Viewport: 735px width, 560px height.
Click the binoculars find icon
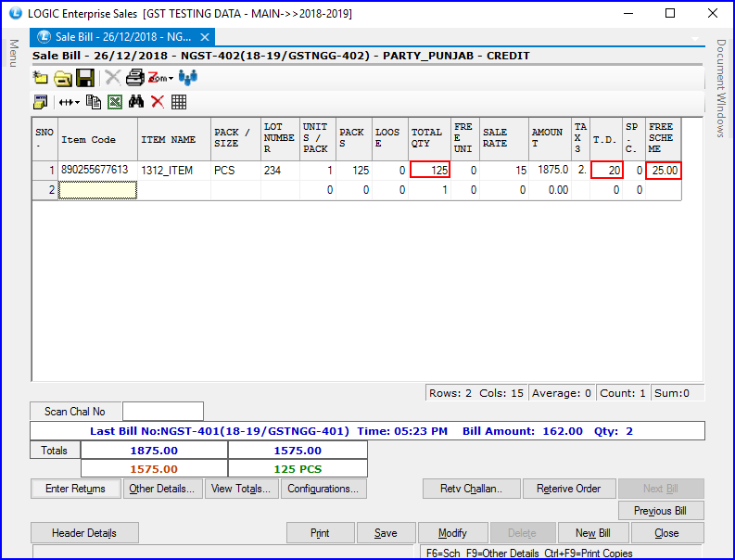tap(136, 102)
